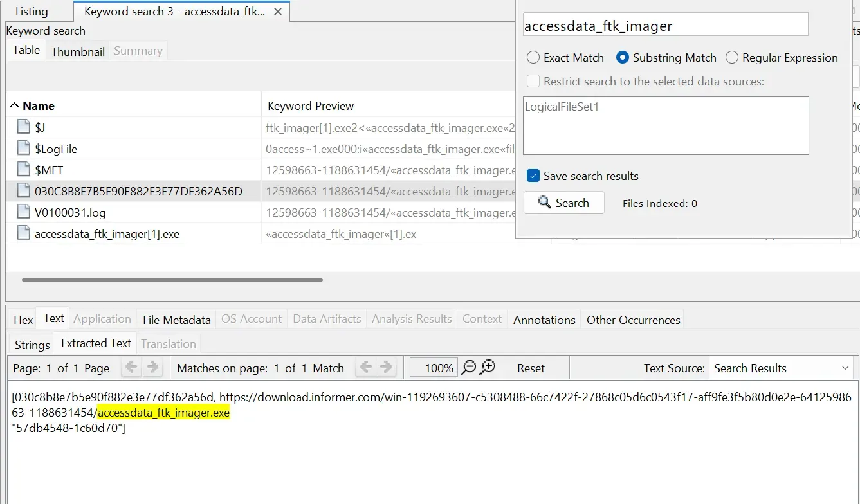This screenshot has width=860, height=504.
Task: Switch to the Listing tab
Action: pos(32,12)
